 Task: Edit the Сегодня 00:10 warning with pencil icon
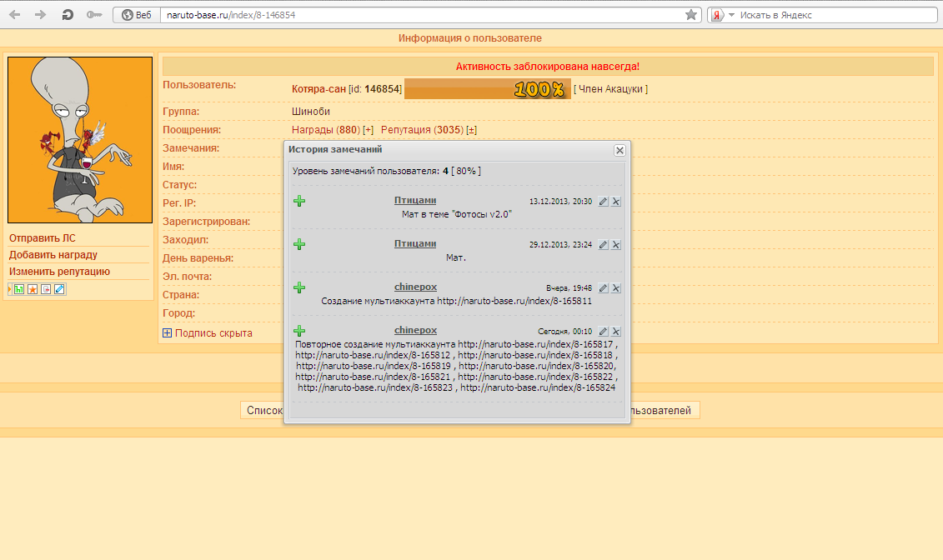click(603, 331)
